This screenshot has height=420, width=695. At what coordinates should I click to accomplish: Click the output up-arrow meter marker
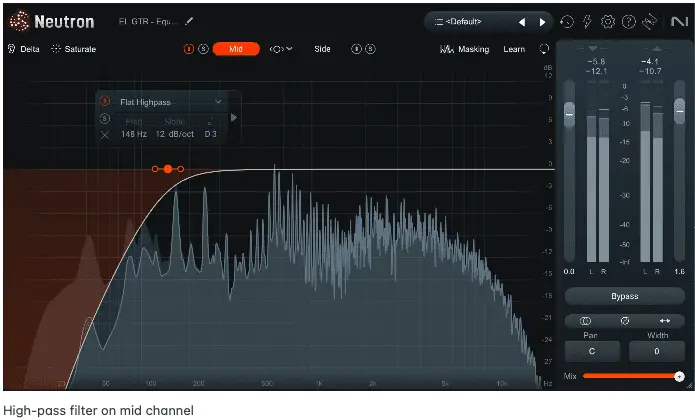656,48
